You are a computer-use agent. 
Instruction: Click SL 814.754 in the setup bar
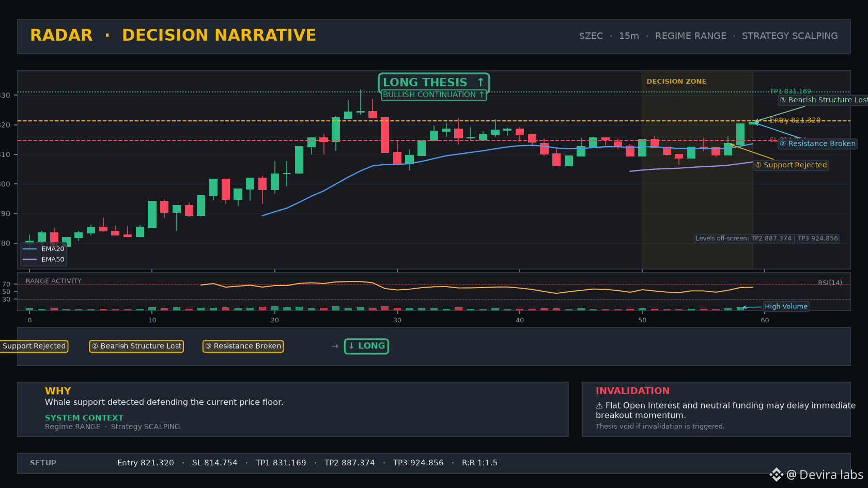tap(215, 463)
